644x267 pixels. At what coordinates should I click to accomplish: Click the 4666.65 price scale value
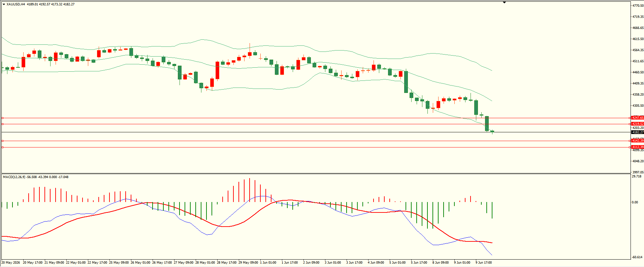[x=638, y=28]
